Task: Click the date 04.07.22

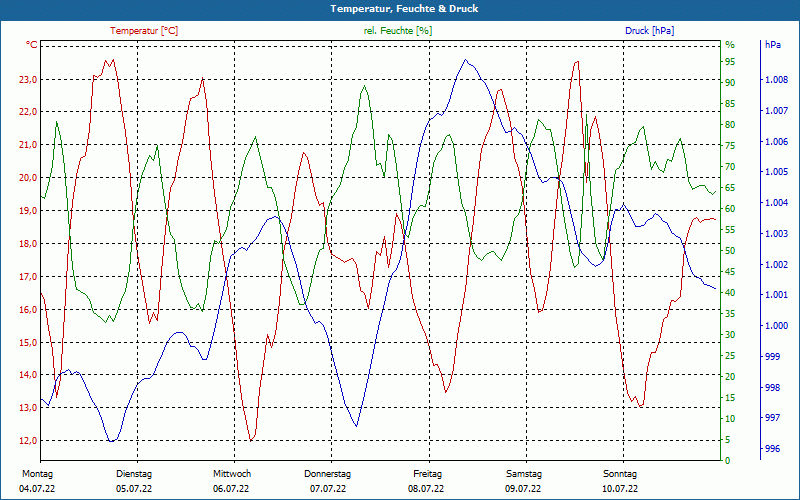Action: click(37, 489)
